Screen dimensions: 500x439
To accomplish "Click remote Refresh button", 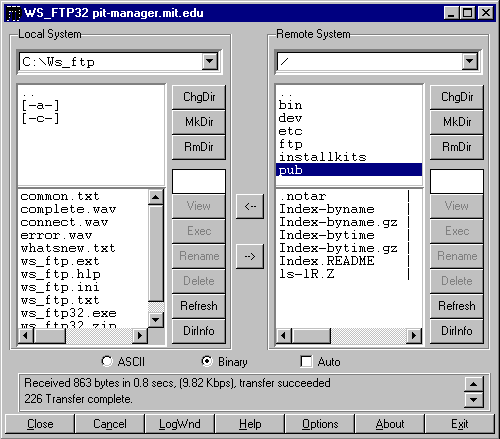I will [x=457, y=306].
